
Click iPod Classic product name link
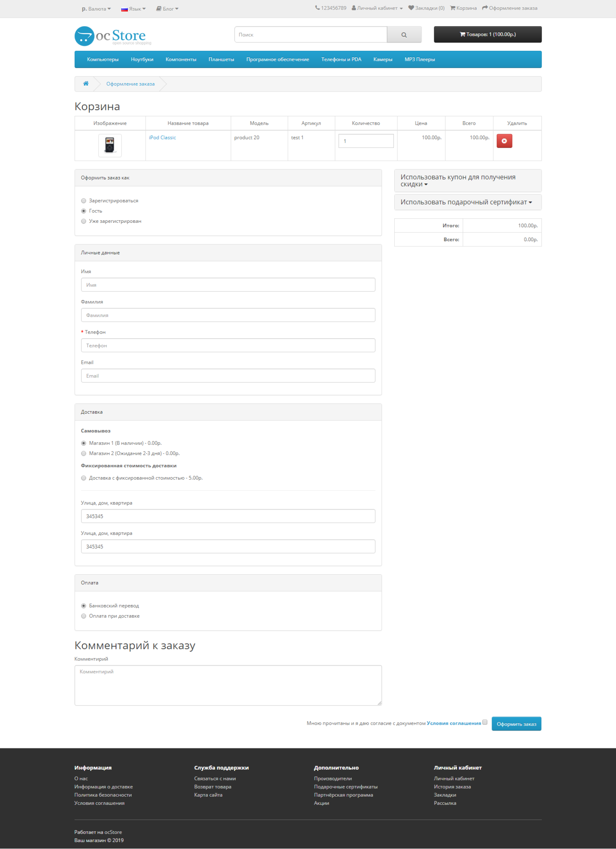(162, 137)
